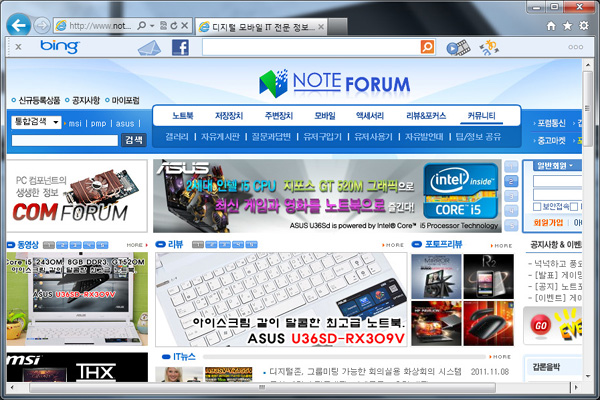Viewport: 600px width, 400px height.
Task: Expand the 일반회원 login type dropdown
Action: (557, 165)
